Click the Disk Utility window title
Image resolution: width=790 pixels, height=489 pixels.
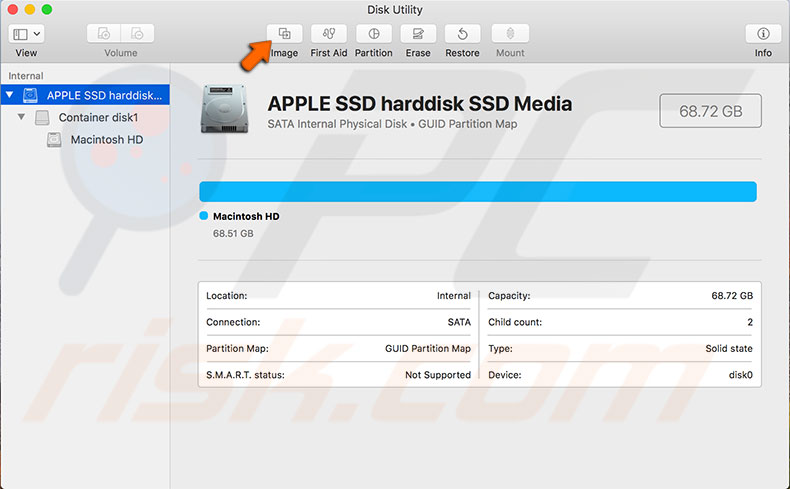click(394, 10)
